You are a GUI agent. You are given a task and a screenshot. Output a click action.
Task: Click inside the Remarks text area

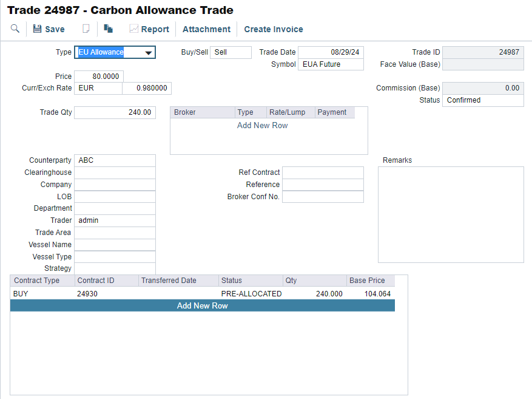450,214
